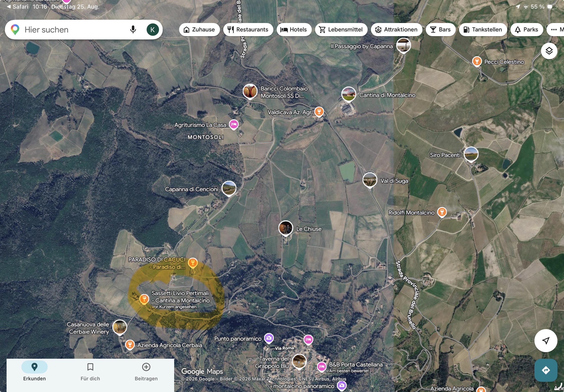Image resolution: width=564 pixels, height=392 pixels.
Task: Open Capanna di Cencioni photo pin
Action: point(229,188)
